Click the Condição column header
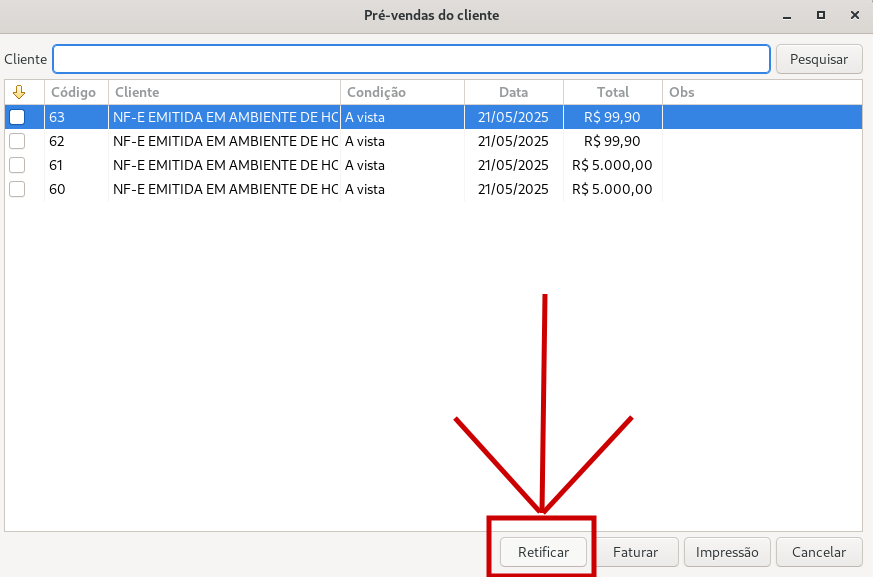The image size is (873, 577). coord(402,92)
